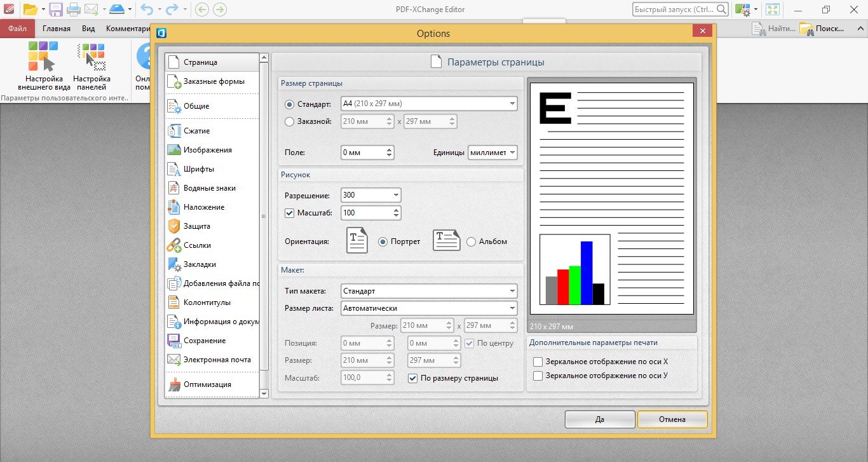Viewport: 868px width, 462px height.
Task: Open the E-mail (Электронная почта) settings icon
Action: pyautogui.click(x=174, y=360)
